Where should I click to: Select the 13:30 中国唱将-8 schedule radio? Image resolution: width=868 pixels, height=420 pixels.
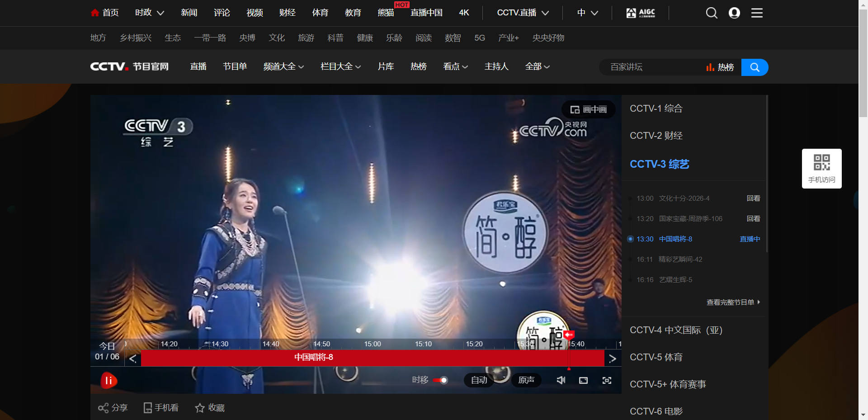pos(630,239)
